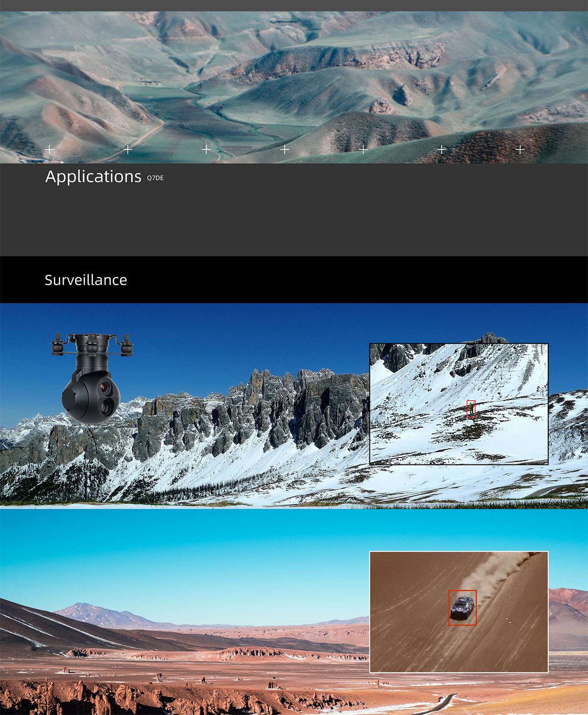The image size is (588, 715).
Task: Select the Applications heading
Action: [93, 177]
